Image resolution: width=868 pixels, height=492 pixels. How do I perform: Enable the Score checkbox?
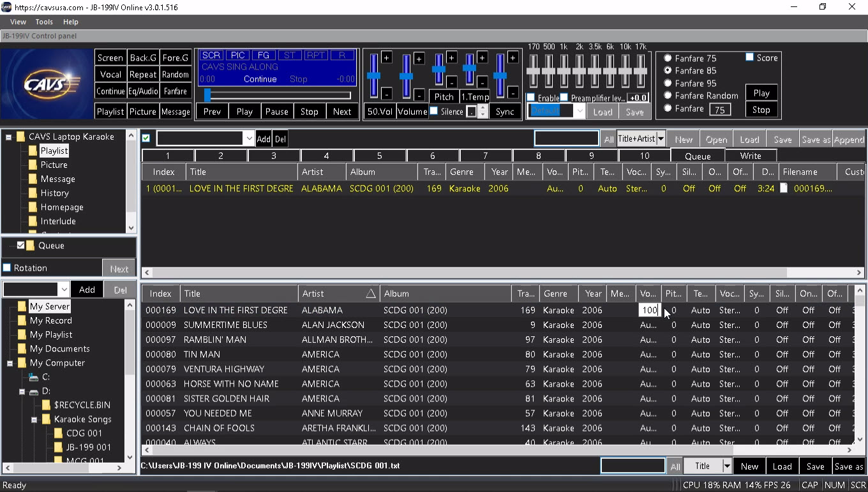pos(750,57)
